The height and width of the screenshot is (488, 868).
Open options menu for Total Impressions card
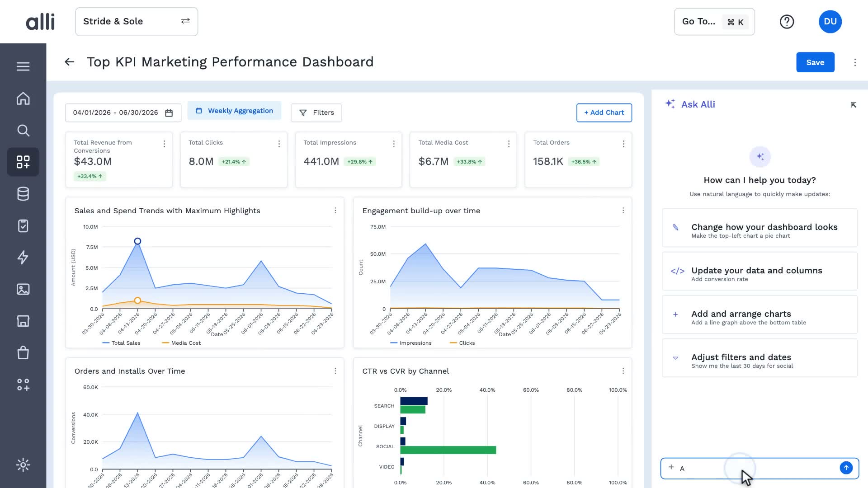[394, 144]
